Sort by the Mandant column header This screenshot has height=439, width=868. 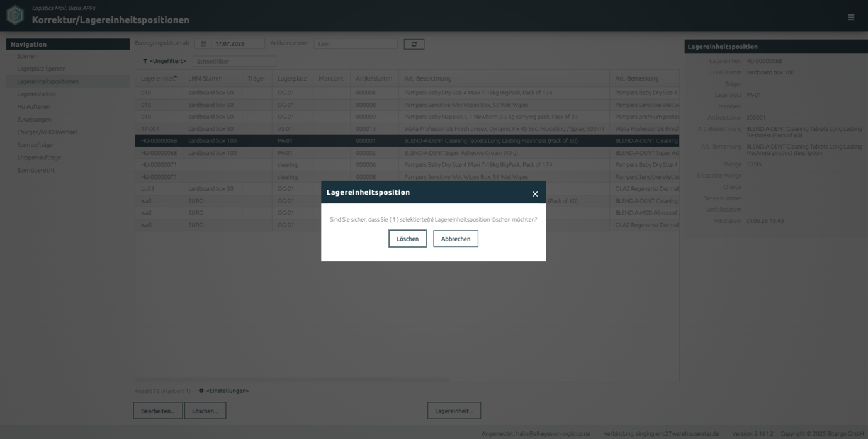click(x=332, y=78)
